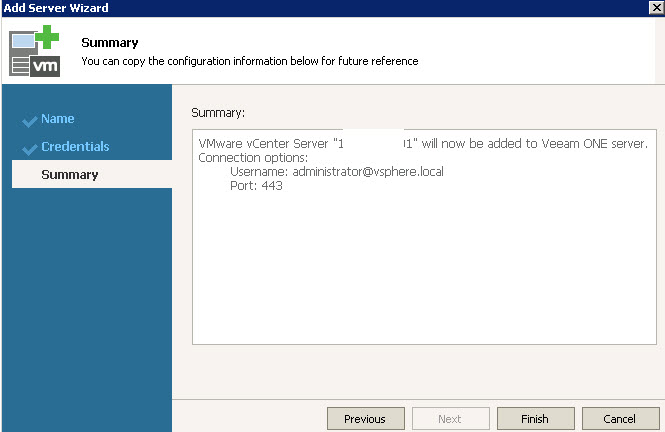Click the bold Summary header title

[x=109, y=43]
